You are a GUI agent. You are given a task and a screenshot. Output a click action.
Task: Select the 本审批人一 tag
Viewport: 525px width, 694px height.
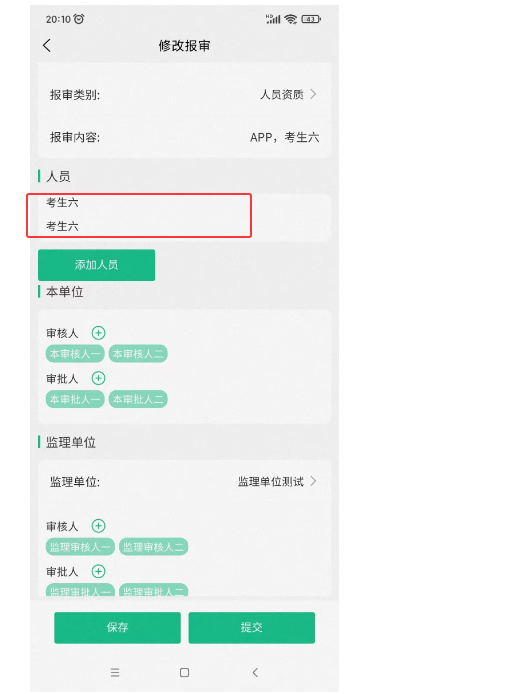(75, 399)
